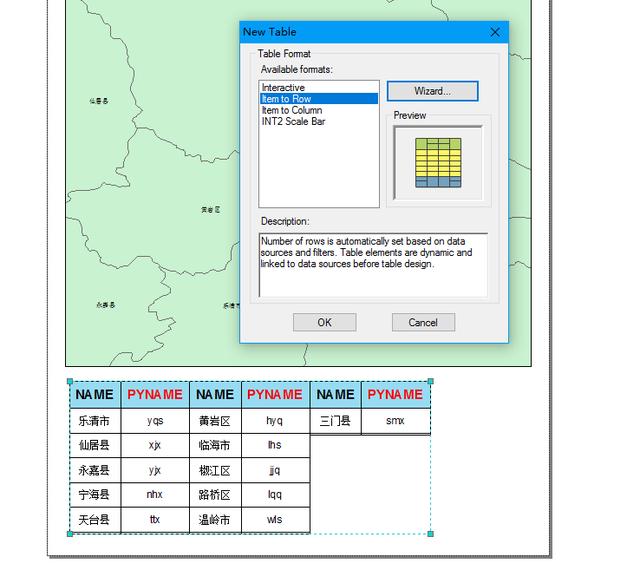
Task: Click the table cell jjq
Action: [275, 470]
